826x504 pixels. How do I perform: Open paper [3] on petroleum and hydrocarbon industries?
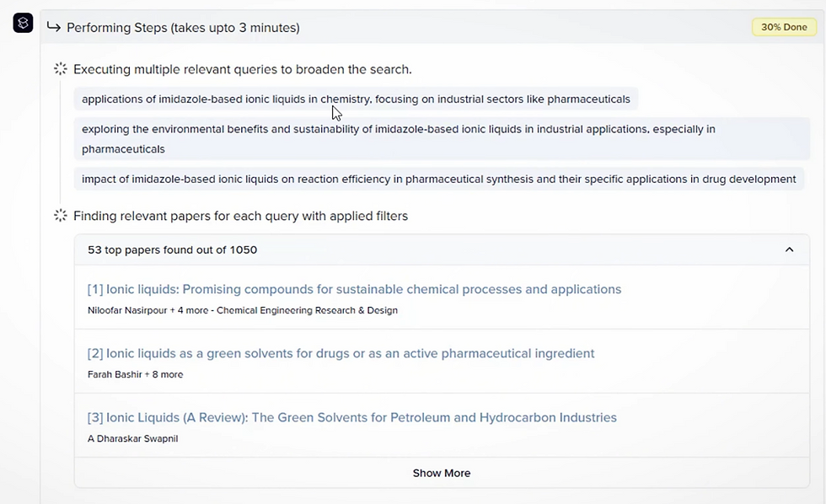[351, 417]
